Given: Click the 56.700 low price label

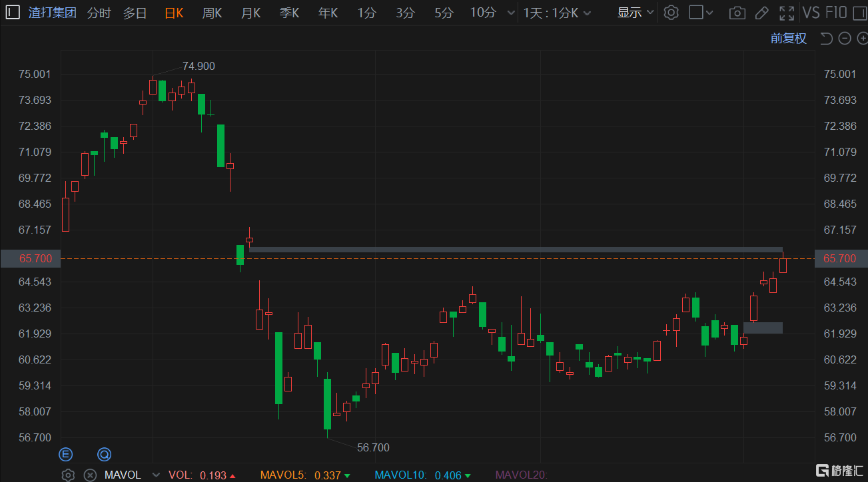Looking at the screenshot, I should pyautogui.click(x=373, y=447).
